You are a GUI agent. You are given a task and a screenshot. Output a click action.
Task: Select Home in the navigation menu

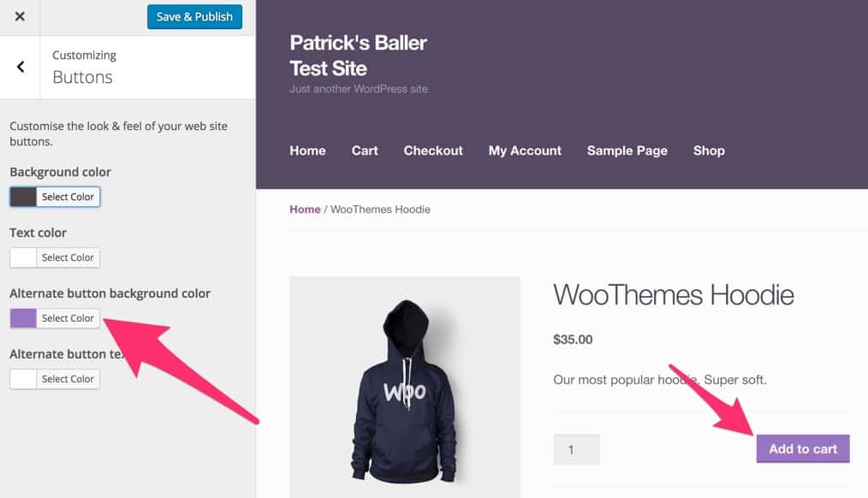307,151
